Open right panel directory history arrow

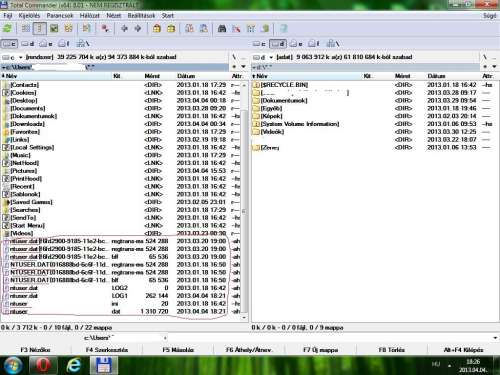494,67
